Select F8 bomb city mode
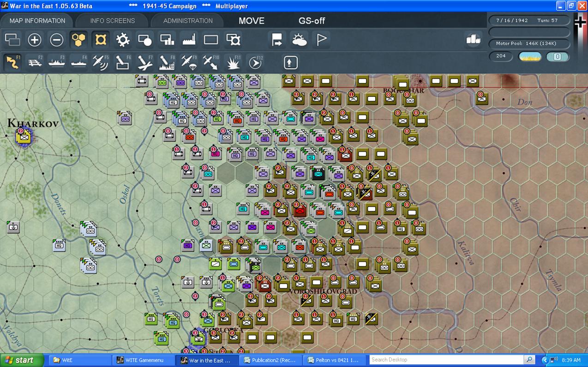The height and width of the screenshot is (367, 588). tap(167, 62)
